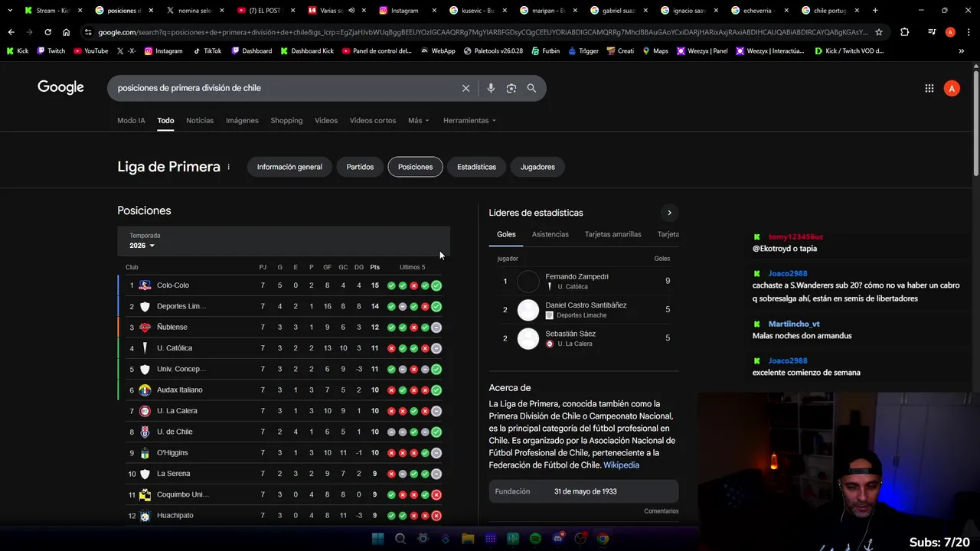Open the Liga de Primera three-dot options
The width and height of the screenshot is (980, 551).
(x=228, y=167)
